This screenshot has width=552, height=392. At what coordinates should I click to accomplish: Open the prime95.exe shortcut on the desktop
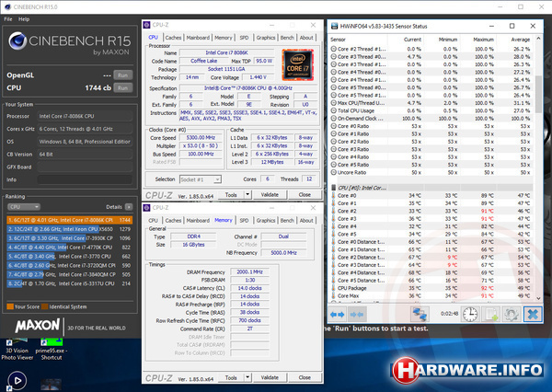(x=52, y=350)
